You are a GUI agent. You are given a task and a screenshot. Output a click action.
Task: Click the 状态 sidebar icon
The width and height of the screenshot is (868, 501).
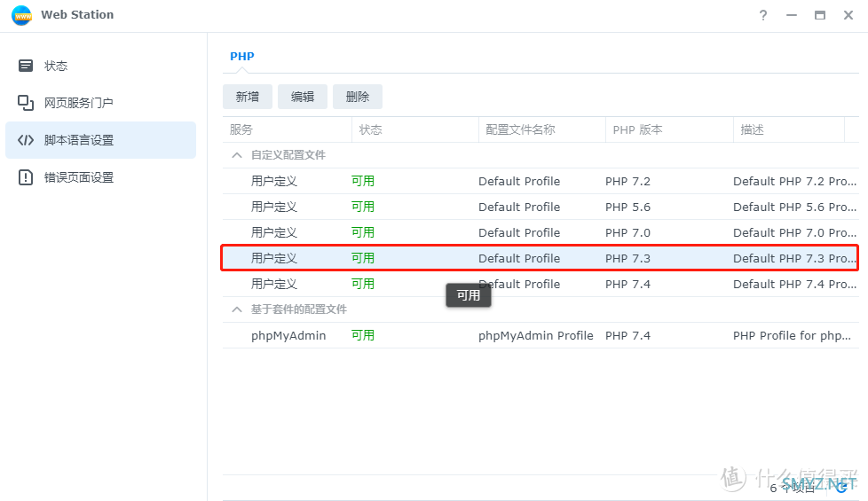click(26, 66)
